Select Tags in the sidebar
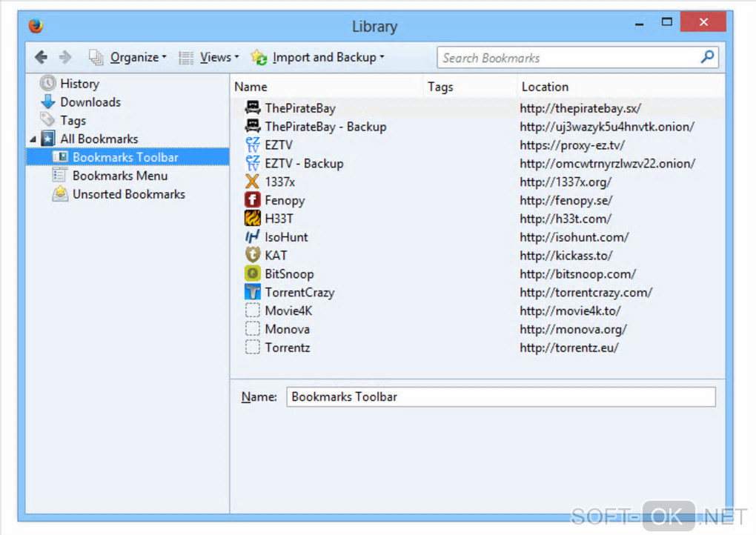Viewport: 756px width, 535px height. (x=73, y=121)
